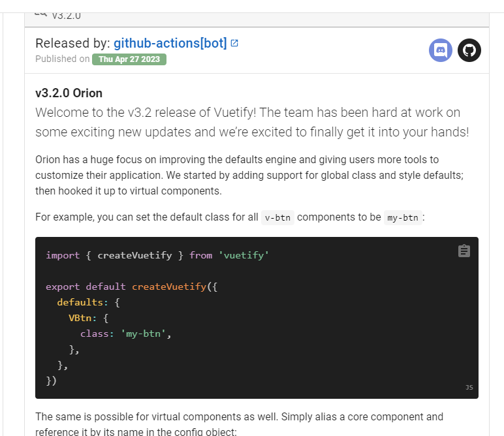The width and height of the screenshot is (504, 436).
Task: Click the 'The same is possible' paragraph
Action: point(239,424)
